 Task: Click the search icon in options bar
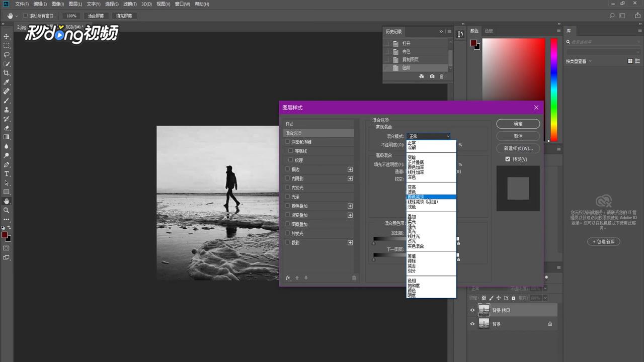pos(612,16)
